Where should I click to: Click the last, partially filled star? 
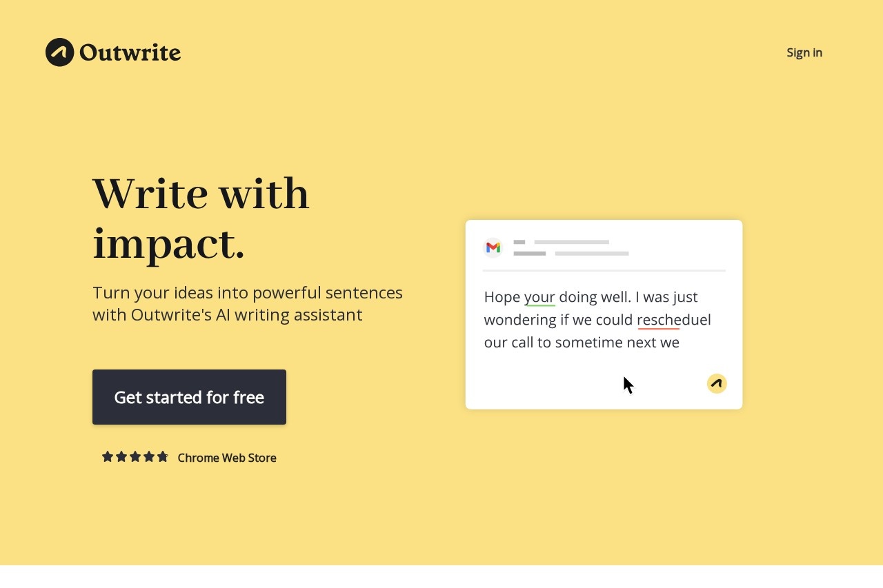[x=163, y=456]
